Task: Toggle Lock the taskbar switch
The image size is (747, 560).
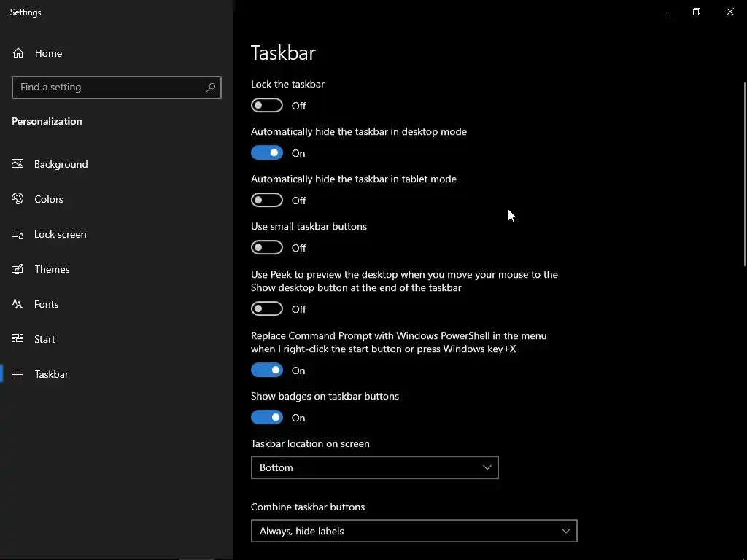Action: 267,106
